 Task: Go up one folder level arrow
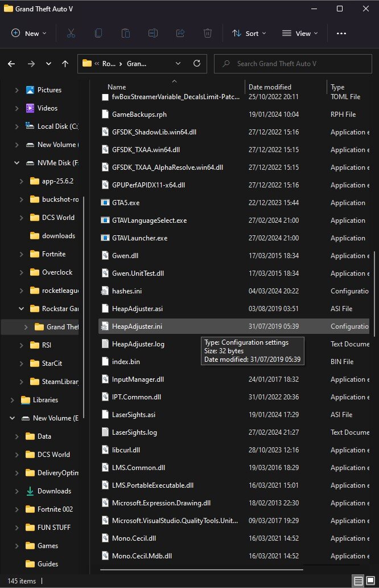coord(65,64)
